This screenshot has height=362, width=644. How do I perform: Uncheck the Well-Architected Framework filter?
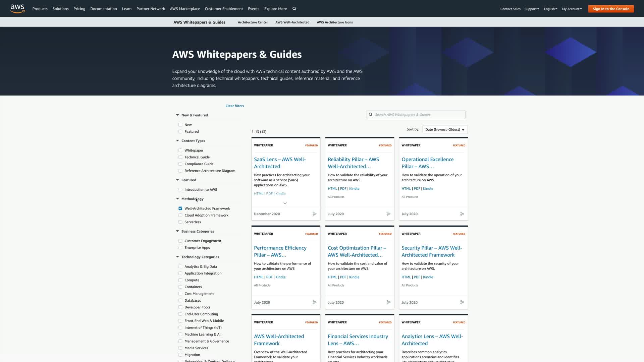[x=180, y=208]
